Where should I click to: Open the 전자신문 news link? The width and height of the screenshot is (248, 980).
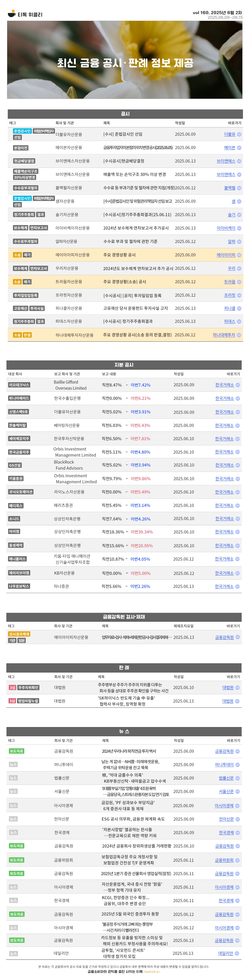[226, 819]
